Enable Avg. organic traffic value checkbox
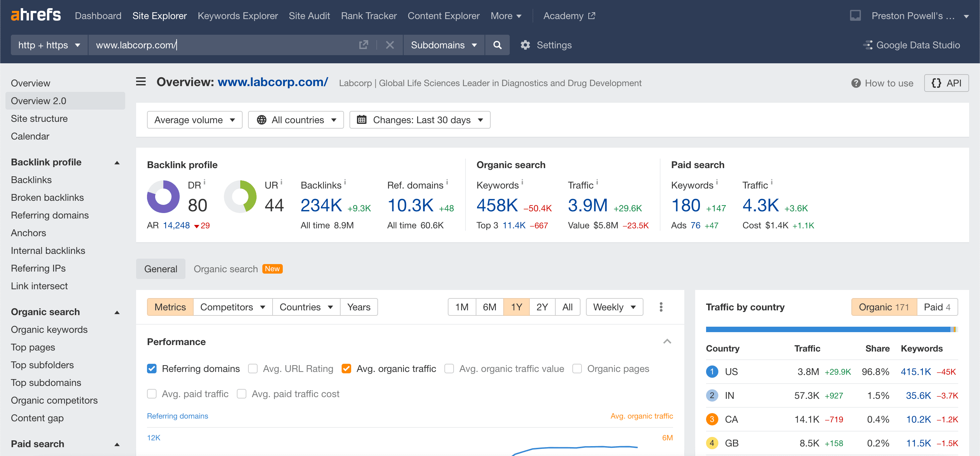Viewport: 980px width, 456px height. (x=449, y=369)
